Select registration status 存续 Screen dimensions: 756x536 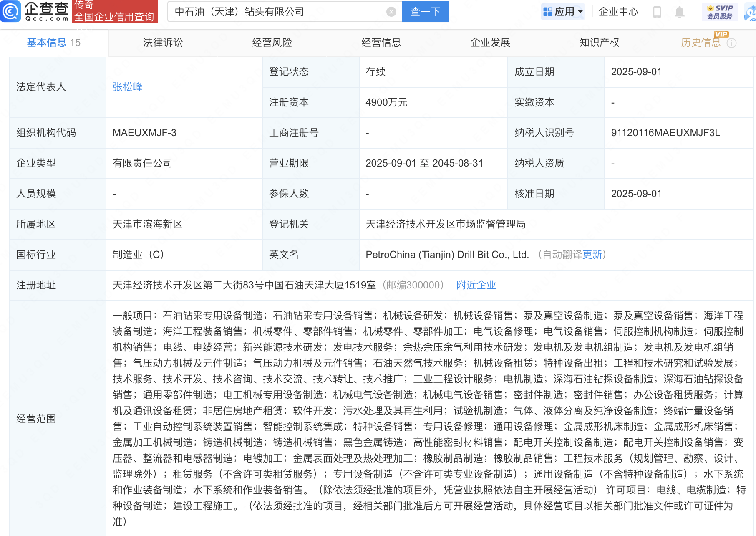point(375,72)
